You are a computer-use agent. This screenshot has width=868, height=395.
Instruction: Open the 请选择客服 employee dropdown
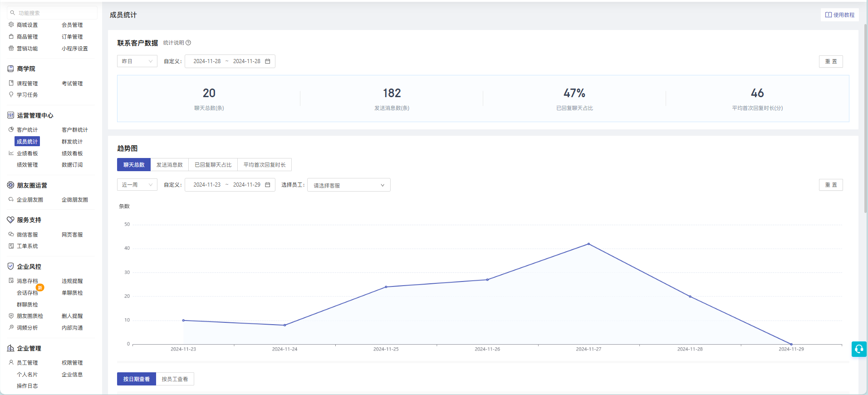pos(349,185)
